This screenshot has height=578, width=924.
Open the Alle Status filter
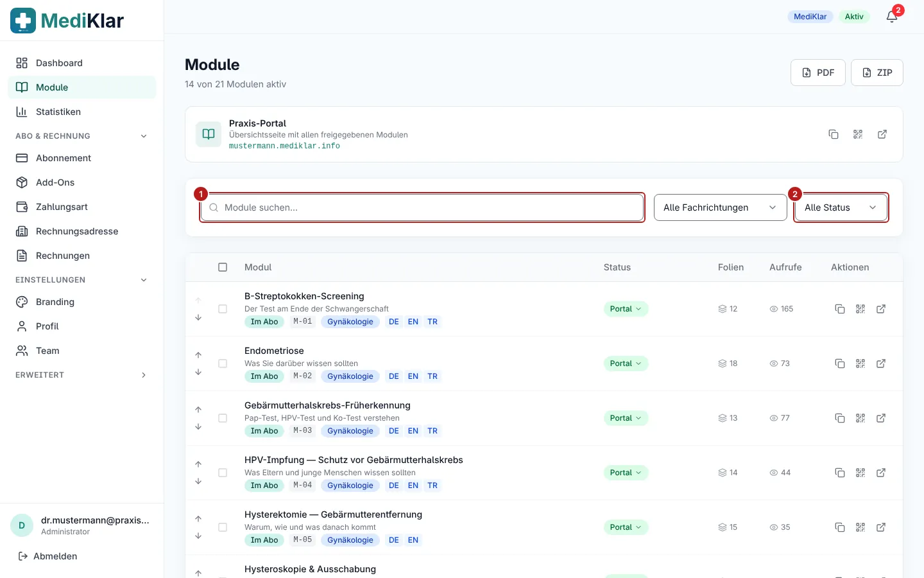click(x=841, y=207)
